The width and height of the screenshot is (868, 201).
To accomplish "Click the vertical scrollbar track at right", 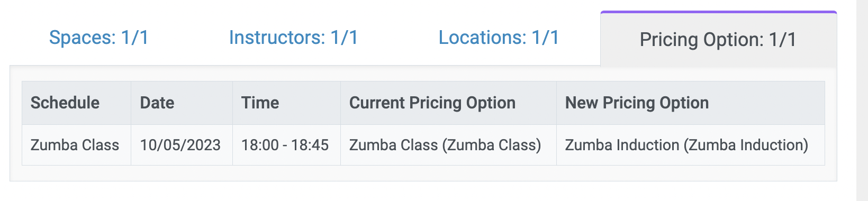I will (862, 100).
